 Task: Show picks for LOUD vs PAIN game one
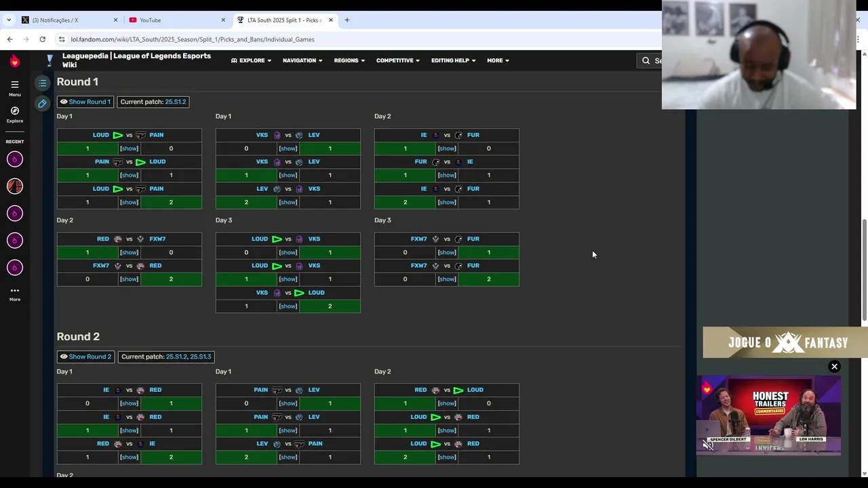pos(129,148)
